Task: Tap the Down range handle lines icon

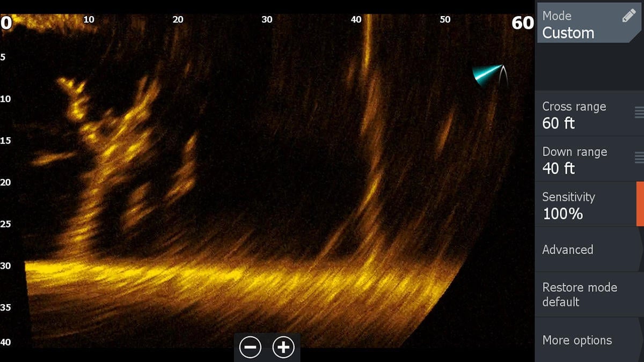Action: [x=639, y=158]
